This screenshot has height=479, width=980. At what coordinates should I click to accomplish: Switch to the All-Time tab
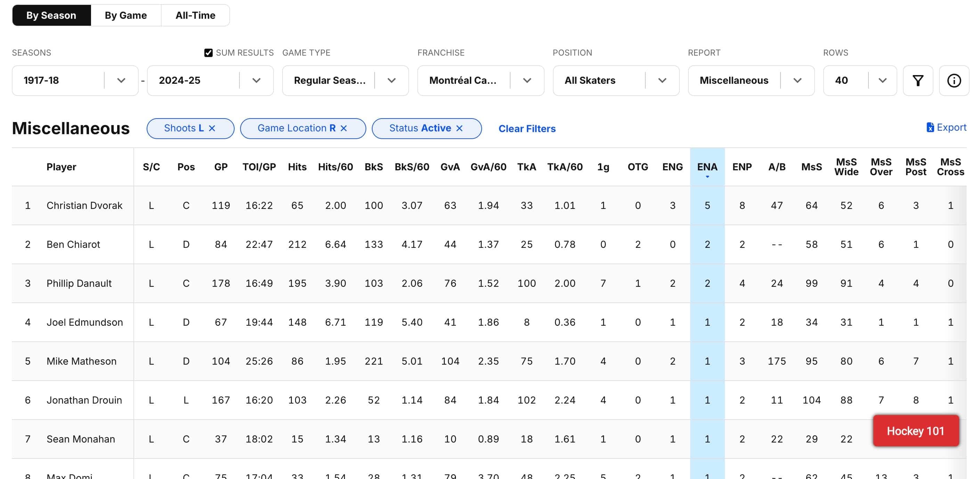195,15
